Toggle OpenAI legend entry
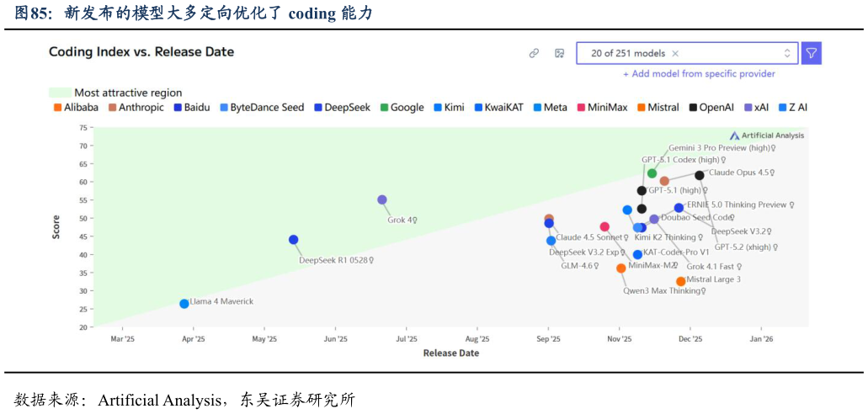Viewport: 868px width, 414px height. 711,108
